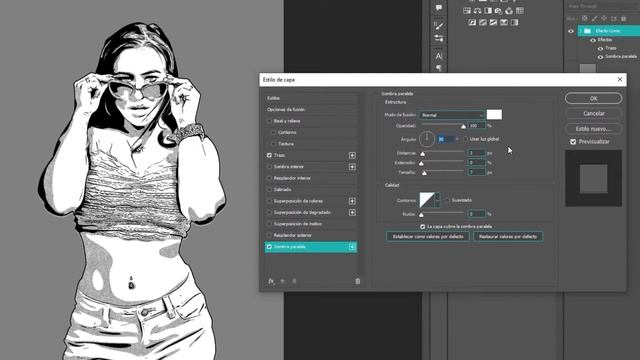
Task: Lock image pixels brush icon in Layers
Action: pyautogui.click(x=594, y=18)
